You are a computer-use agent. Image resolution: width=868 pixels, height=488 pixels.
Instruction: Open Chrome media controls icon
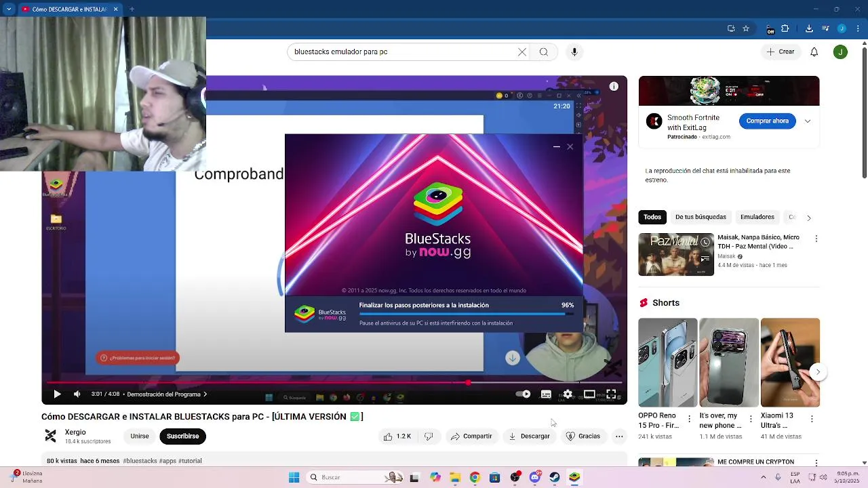tap(825, 28)
